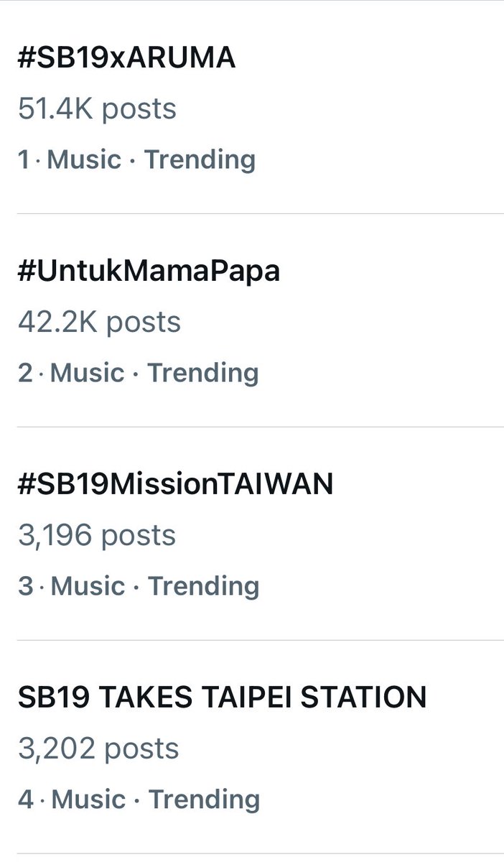
Task: Click the rank number 4
Action: [x=26, y=799]
